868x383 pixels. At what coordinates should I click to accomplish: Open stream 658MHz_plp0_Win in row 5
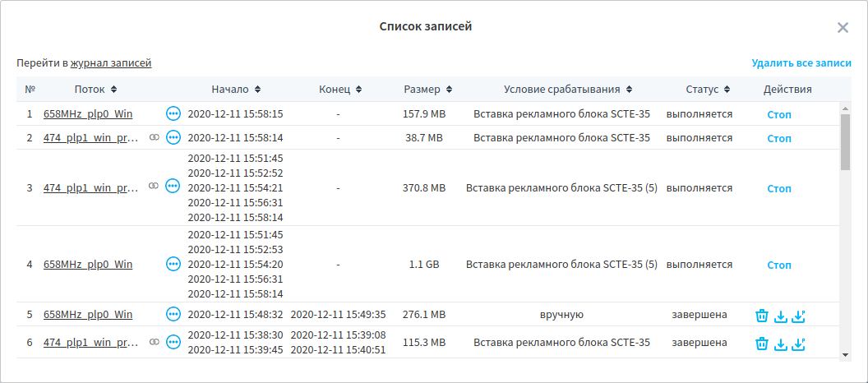[88, 314]
